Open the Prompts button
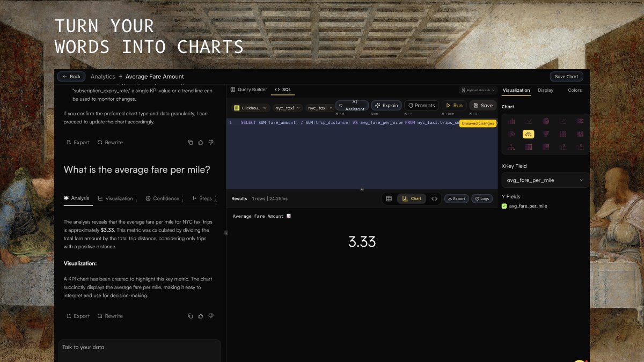Viewport: 644px width, 362px height. click(421, 106)
